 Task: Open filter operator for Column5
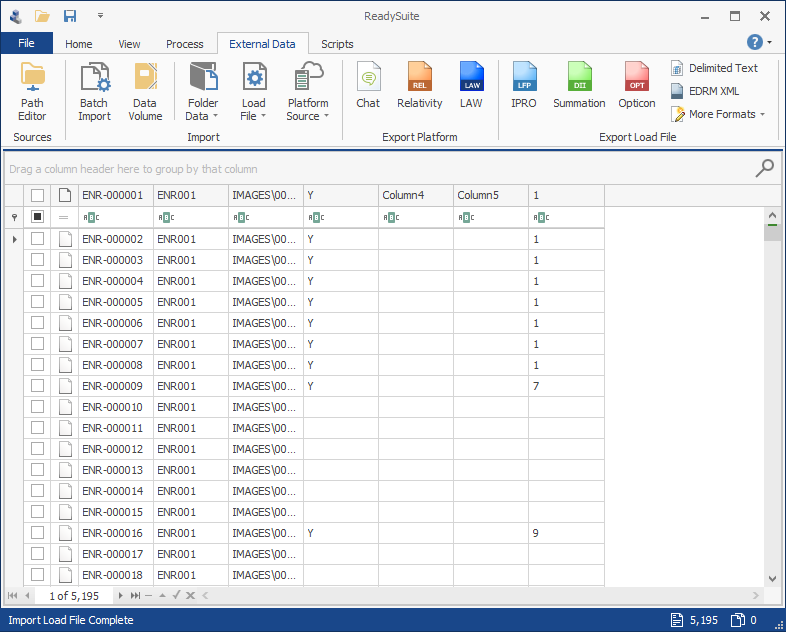(466, 218)
